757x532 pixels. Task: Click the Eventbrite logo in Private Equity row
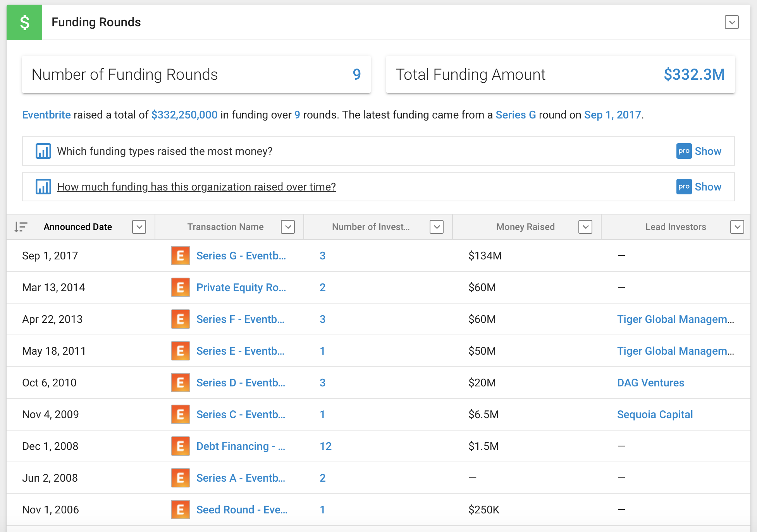(x=181, y=287)
